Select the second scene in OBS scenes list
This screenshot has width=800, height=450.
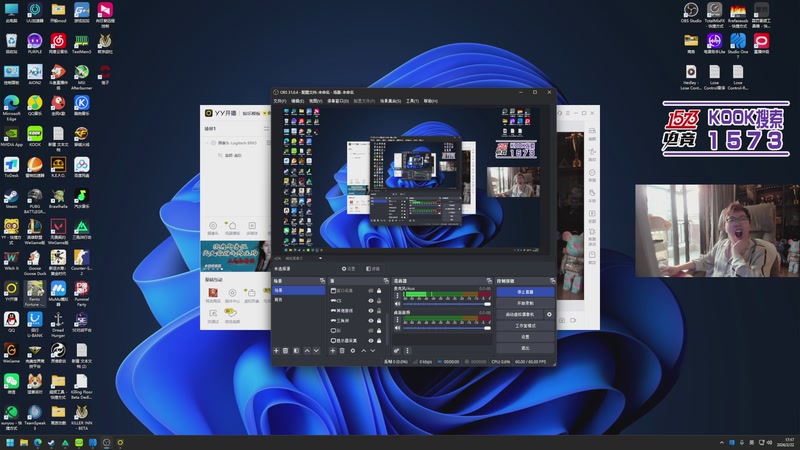click(x=299, y=299)
